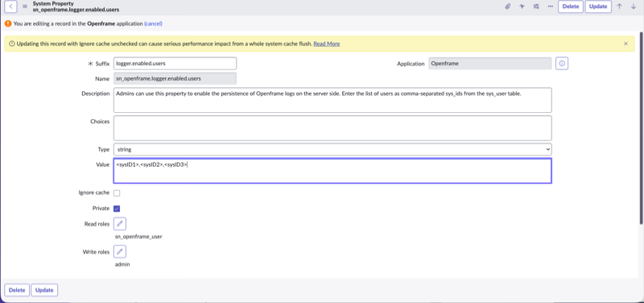Edit Write roles pencil icon
Image resolution: width=644 pixels, height=303 pixels.
[119, 251]
